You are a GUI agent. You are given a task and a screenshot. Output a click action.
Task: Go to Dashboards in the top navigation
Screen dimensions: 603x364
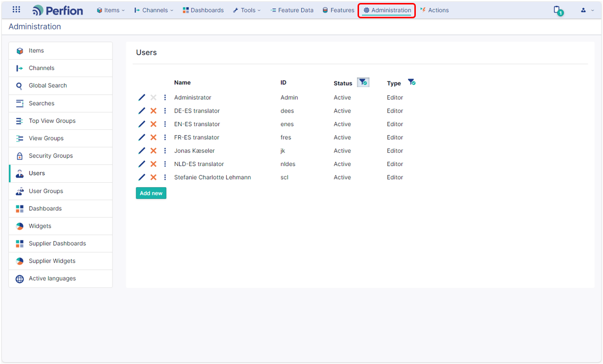click(x=203, y=10)
